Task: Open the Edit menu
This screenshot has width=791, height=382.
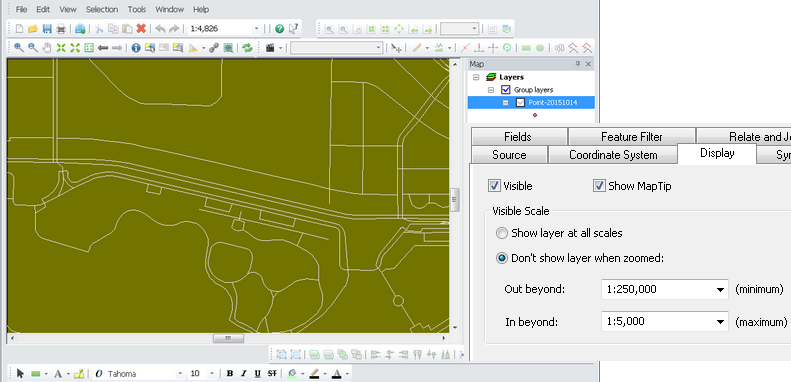Action: tap(43, 10)
